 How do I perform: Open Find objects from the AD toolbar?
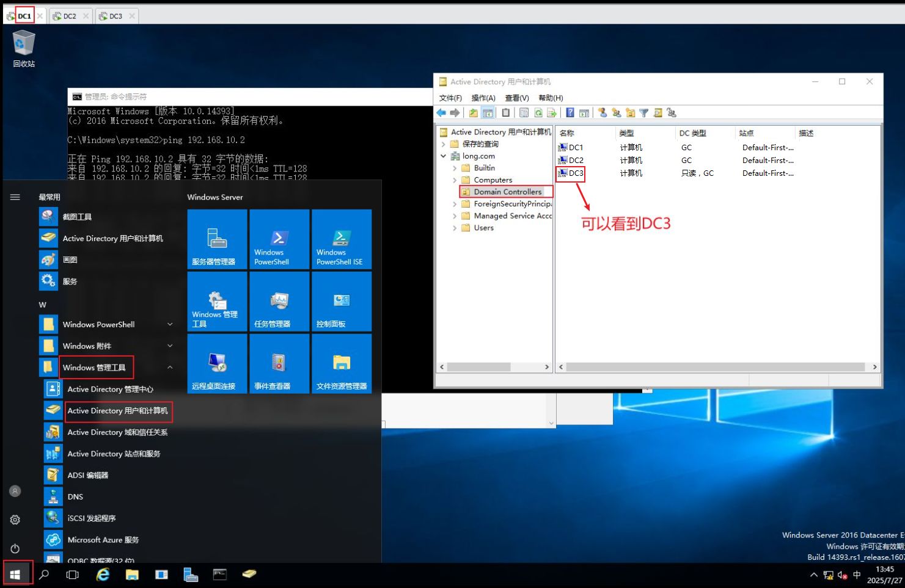click(x=658, y=113)
